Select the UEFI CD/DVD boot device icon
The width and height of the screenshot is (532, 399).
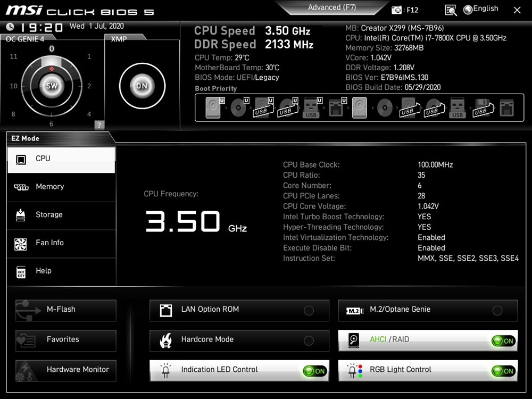(239, 108)
